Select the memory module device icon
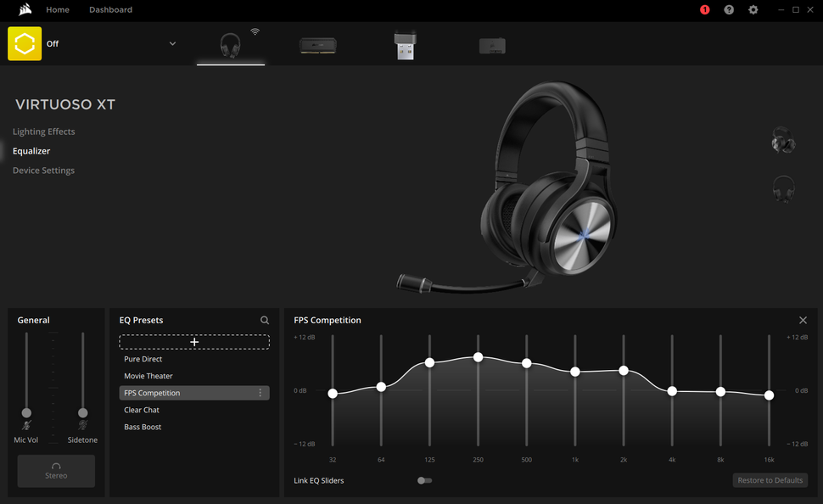823x504 pixels. point(317,43)
